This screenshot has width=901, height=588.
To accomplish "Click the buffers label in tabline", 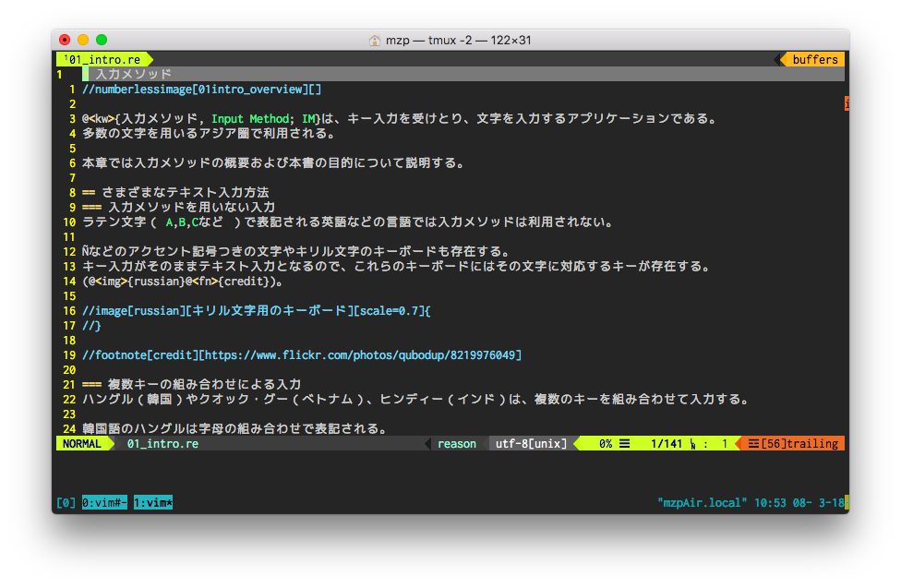I will click(x=814, y=59).
